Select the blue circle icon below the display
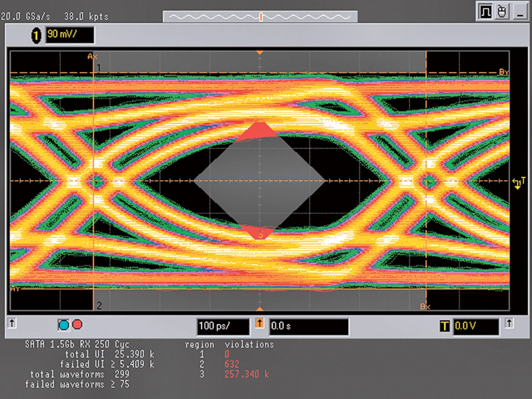 [x=64, y=325]
